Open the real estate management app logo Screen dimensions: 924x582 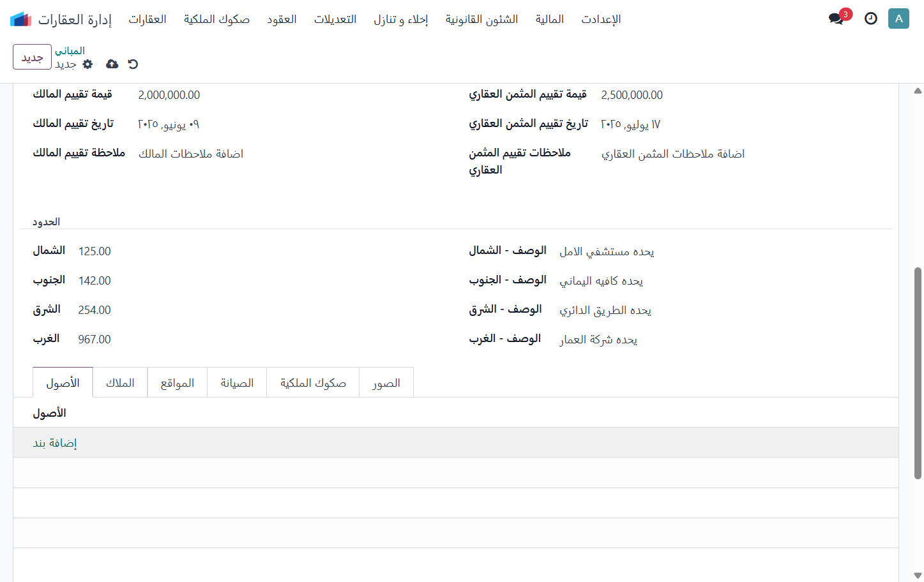[x=20, y=19]
